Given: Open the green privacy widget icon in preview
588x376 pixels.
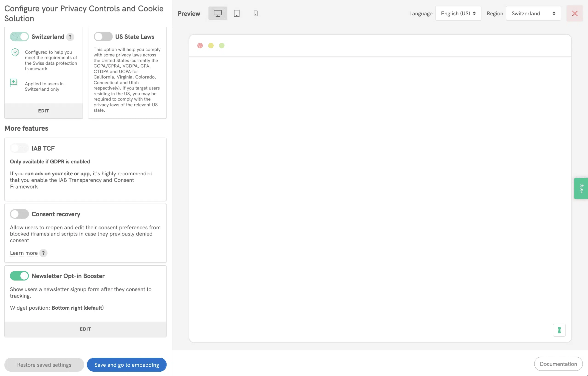Looking at the screenshot, I should point(559,330).
